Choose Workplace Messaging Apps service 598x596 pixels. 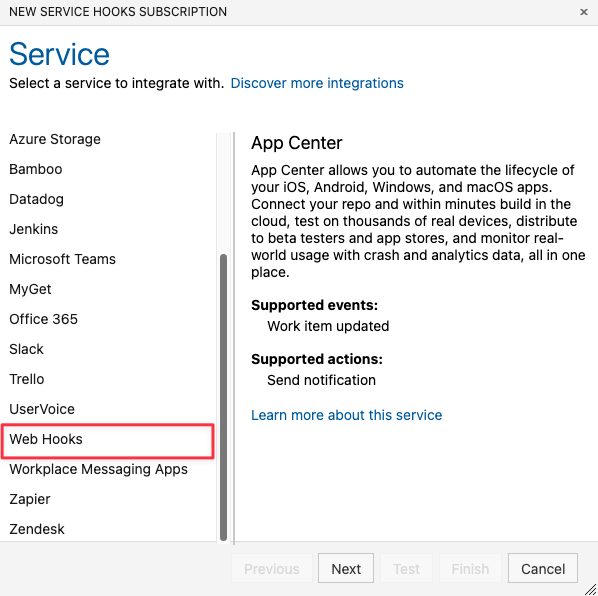point(108,469)
